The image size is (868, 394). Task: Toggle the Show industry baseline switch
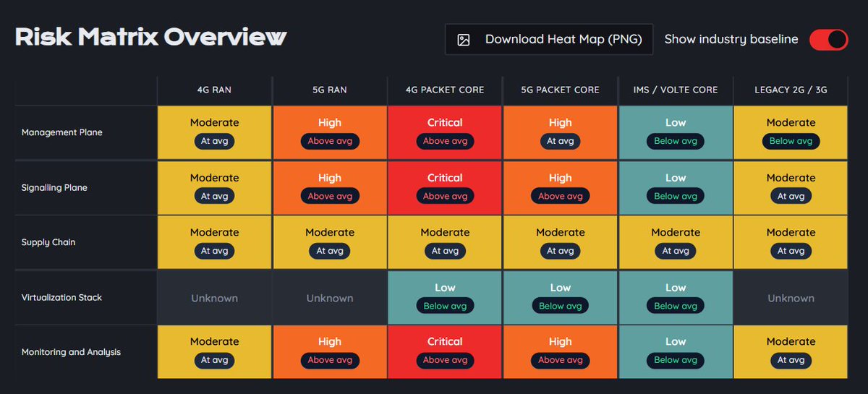point(828,40)
